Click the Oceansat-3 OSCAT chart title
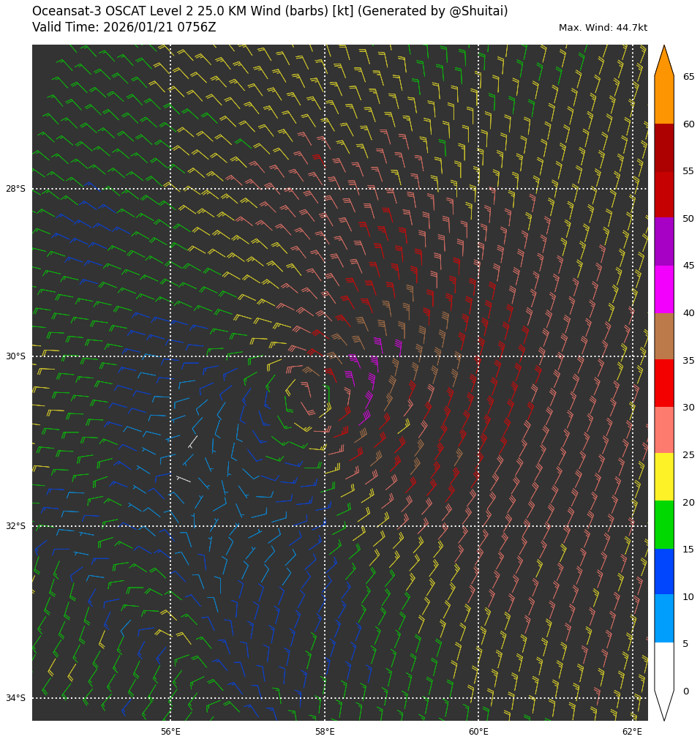Screen dimensions: 700x742 (270, 12)
